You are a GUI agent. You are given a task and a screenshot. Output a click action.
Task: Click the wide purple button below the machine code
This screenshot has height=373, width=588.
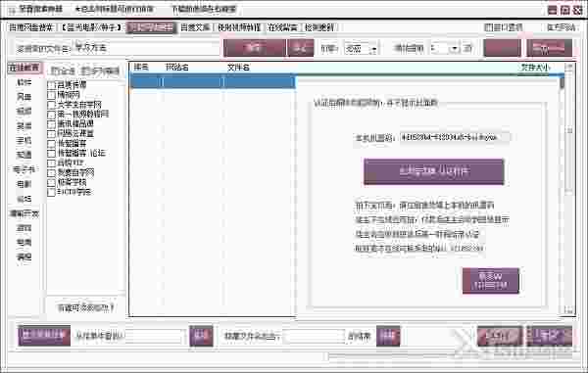click(434, 171)
